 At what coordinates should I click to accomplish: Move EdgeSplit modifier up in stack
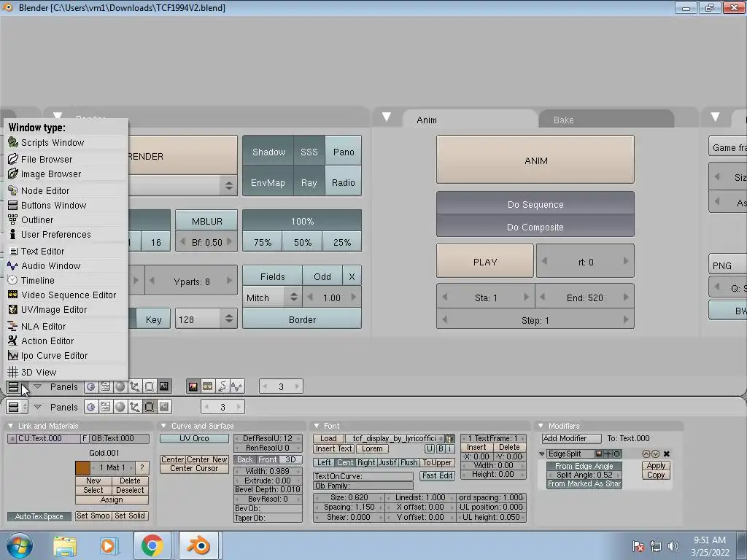pyautogui.click(x=646, y=454)
